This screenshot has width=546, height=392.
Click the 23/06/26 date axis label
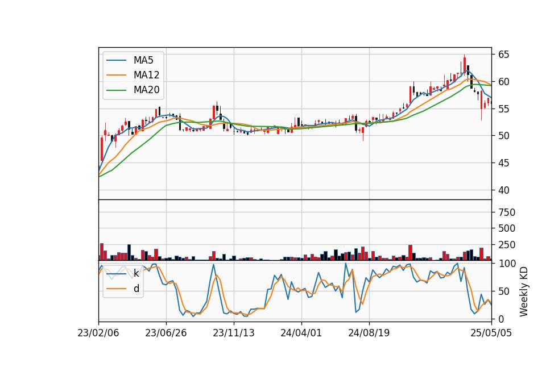166,333
